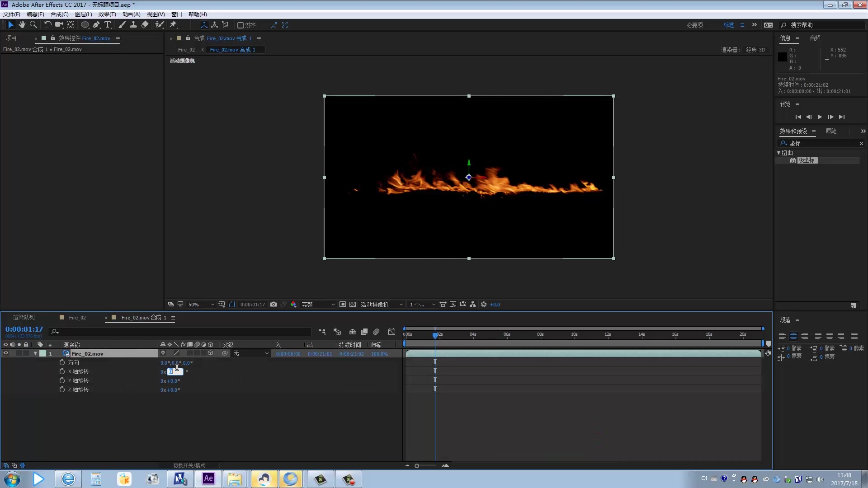Open the Composition Flowchart icon in the viewer
The width and height of the screenshot is (868, 488).
coord(473,305)
